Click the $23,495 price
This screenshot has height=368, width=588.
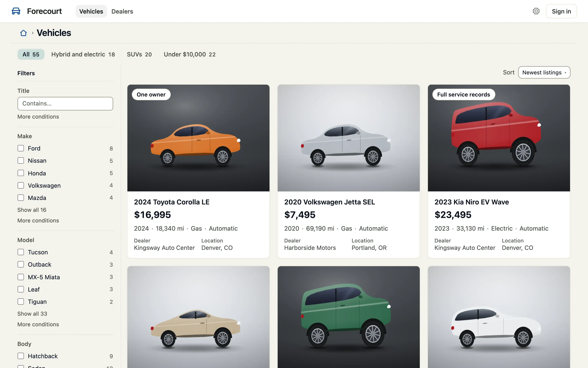[x=453, y=215]
